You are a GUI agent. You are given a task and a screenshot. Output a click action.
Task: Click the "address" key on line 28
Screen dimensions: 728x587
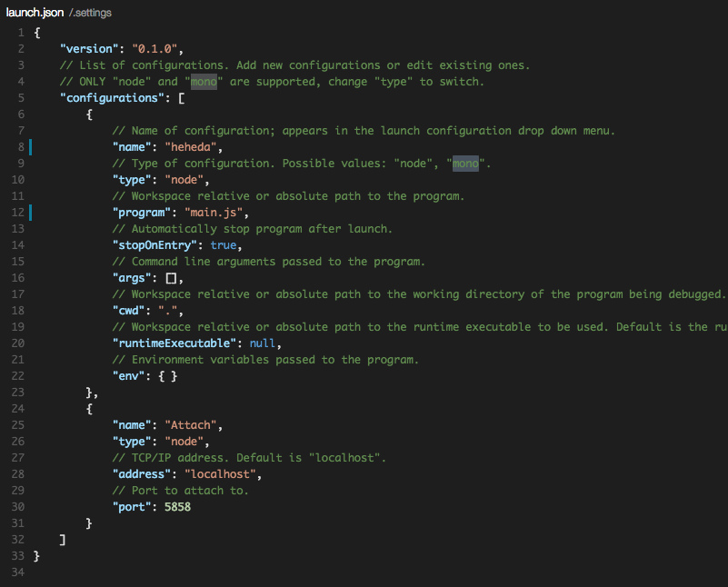click(142, 474)
